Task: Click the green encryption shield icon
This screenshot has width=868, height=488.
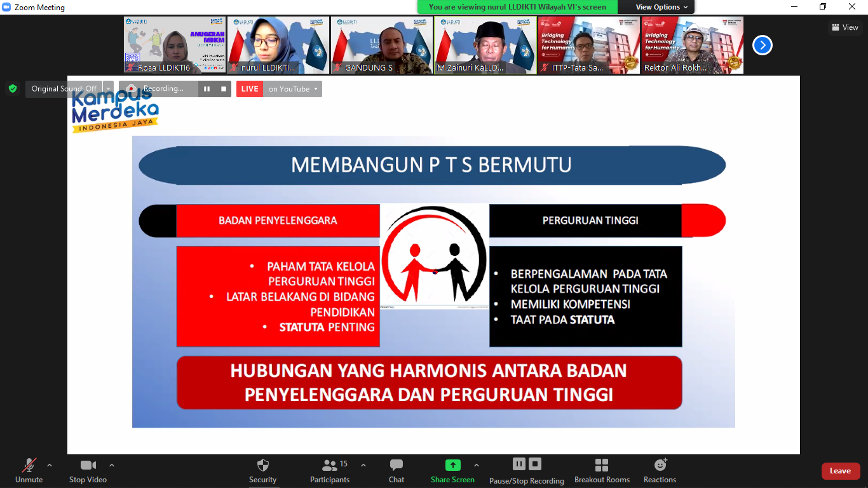Action: point(13,89)
